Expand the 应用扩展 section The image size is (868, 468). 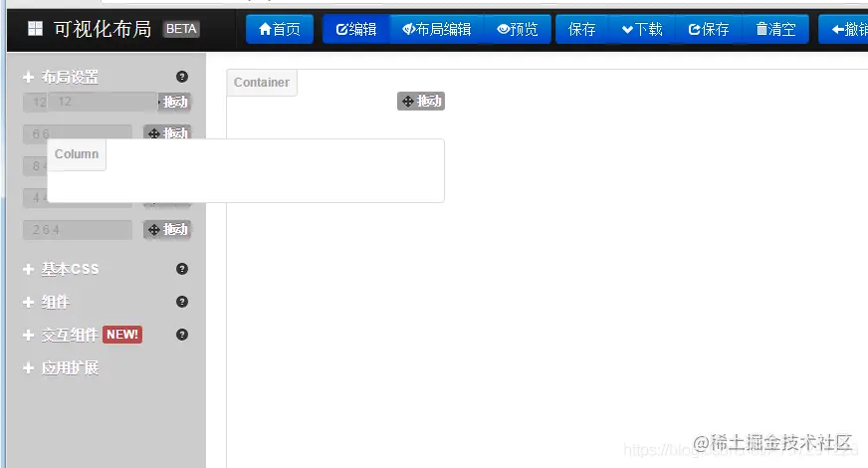click(x=61, y=367)
